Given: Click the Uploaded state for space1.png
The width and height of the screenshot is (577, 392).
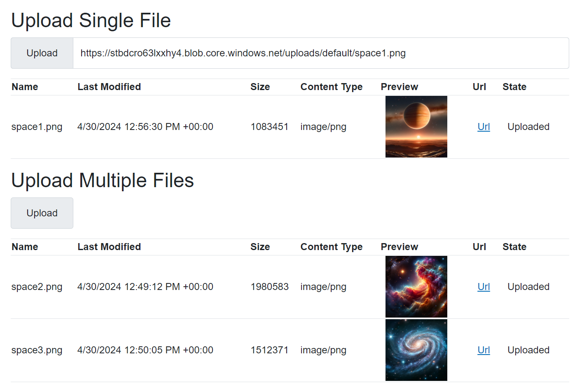Looking at the screenshot, I should [x=528, y=127].
